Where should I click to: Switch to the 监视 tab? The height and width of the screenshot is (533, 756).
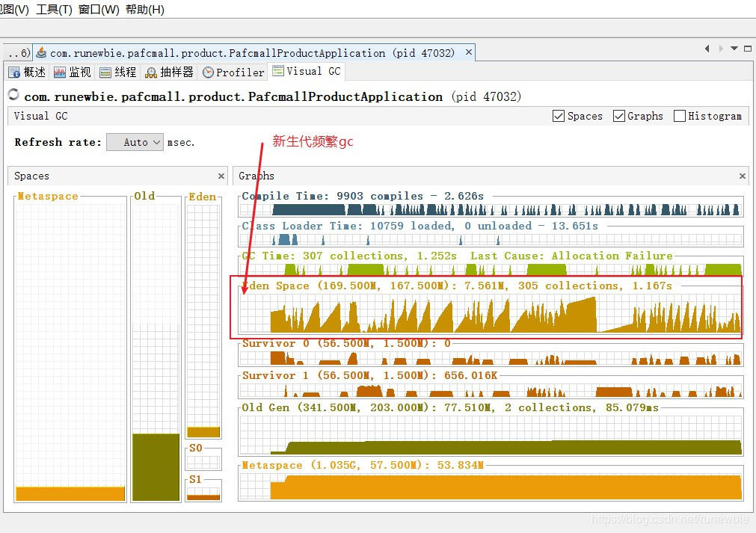pos(73,73)
